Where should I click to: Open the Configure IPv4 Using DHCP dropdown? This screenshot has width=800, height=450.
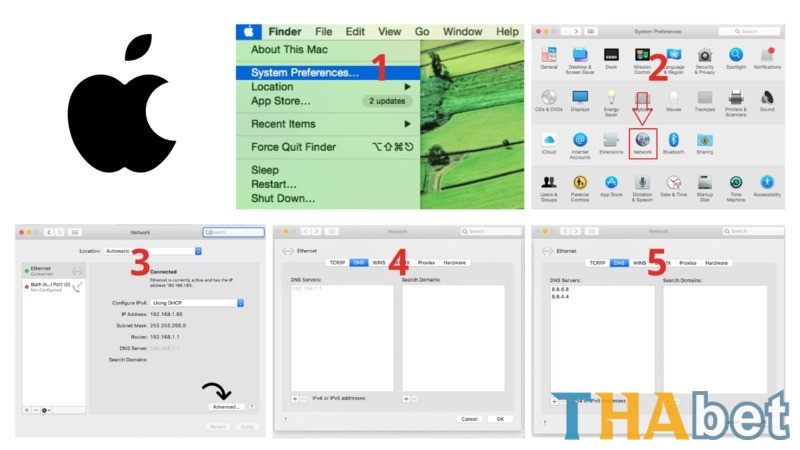[x=197, y=303]
